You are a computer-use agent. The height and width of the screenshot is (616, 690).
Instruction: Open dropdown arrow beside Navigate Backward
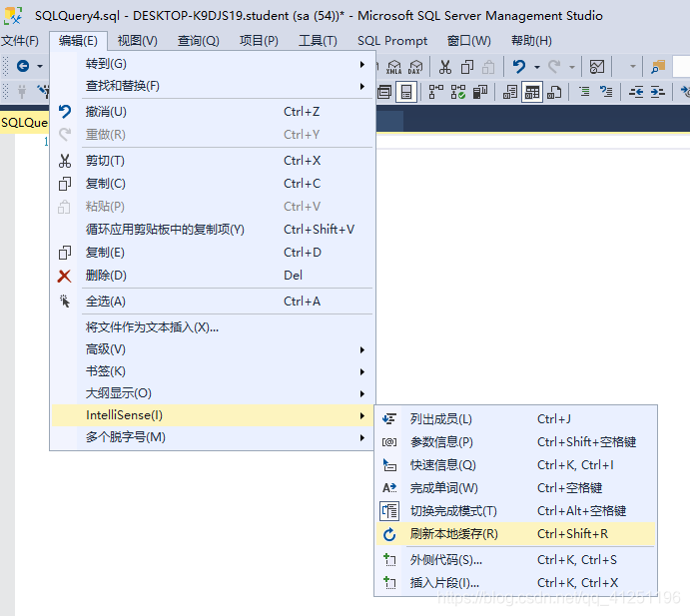point(40,67)
